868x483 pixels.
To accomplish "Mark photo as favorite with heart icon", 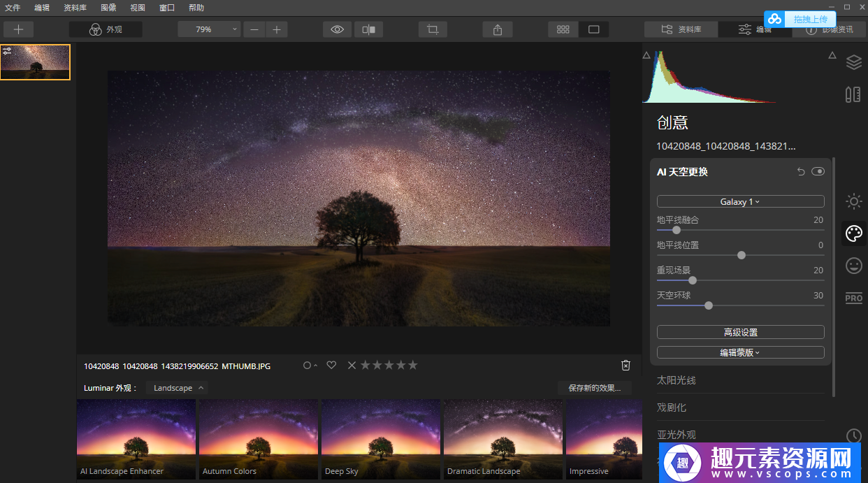I will click(331, 365).
